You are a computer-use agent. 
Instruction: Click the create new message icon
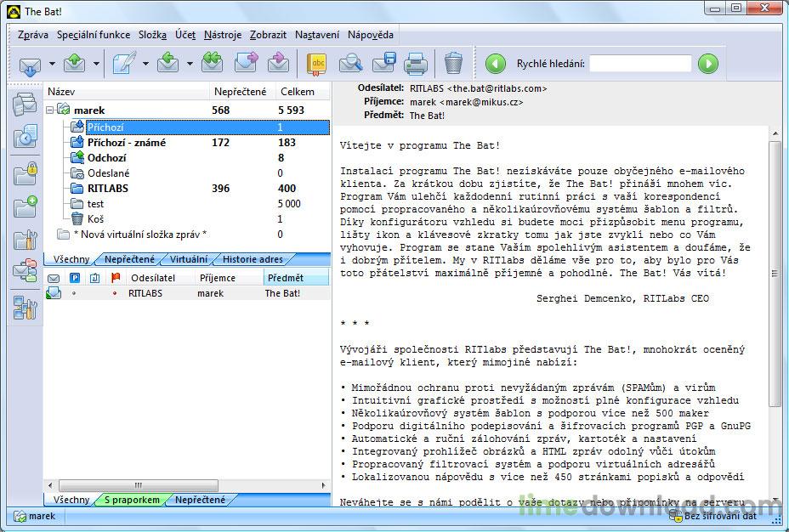coord(124,64)
